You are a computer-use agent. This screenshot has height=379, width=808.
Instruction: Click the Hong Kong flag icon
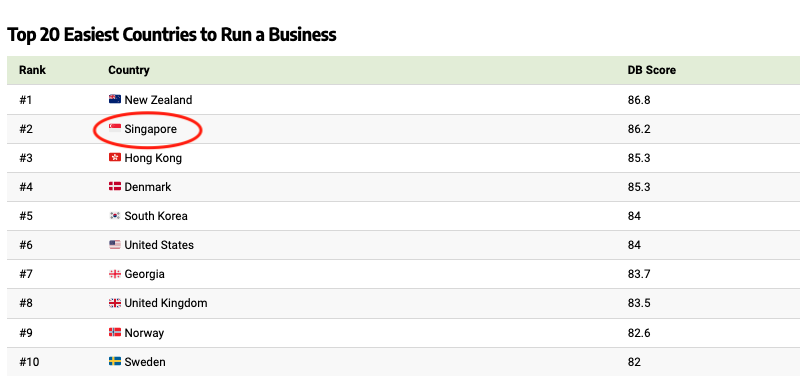(115, 158)
